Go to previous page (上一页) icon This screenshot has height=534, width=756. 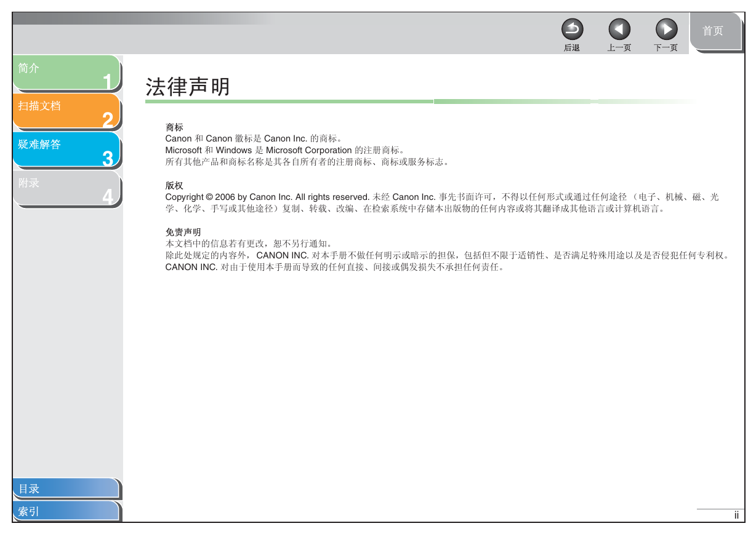pos(619,29)
